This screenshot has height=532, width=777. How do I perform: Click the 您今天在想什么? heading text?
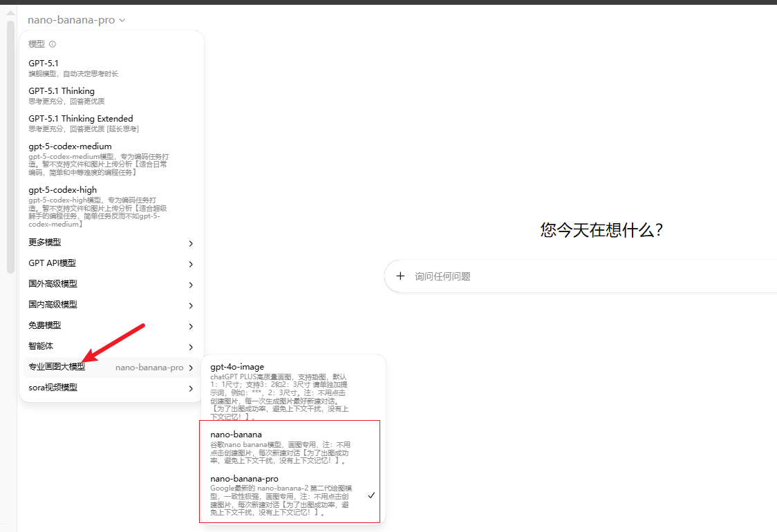click(601, 230)
